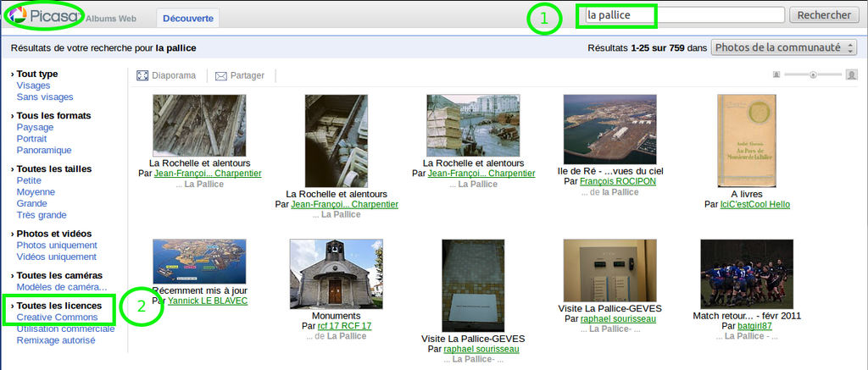
Task: Expand Toutes les licences filter
Action: [x=58, y=306]
